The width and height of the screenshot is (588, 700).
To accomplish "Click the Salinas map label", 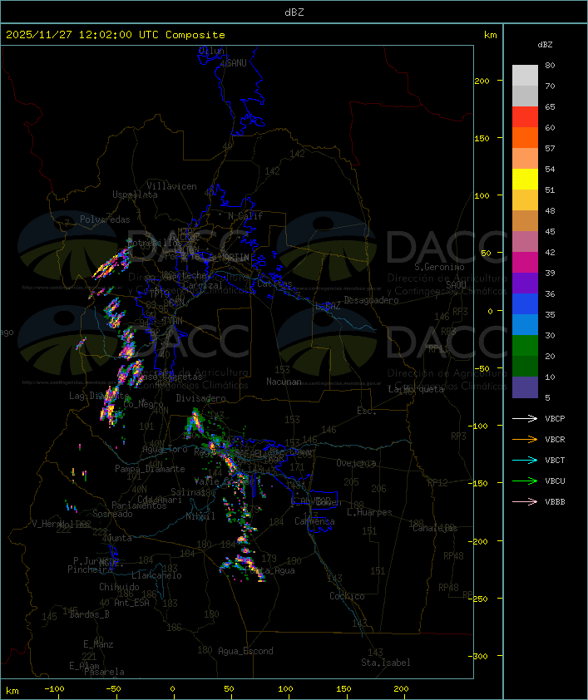I will tap(188, 492).
